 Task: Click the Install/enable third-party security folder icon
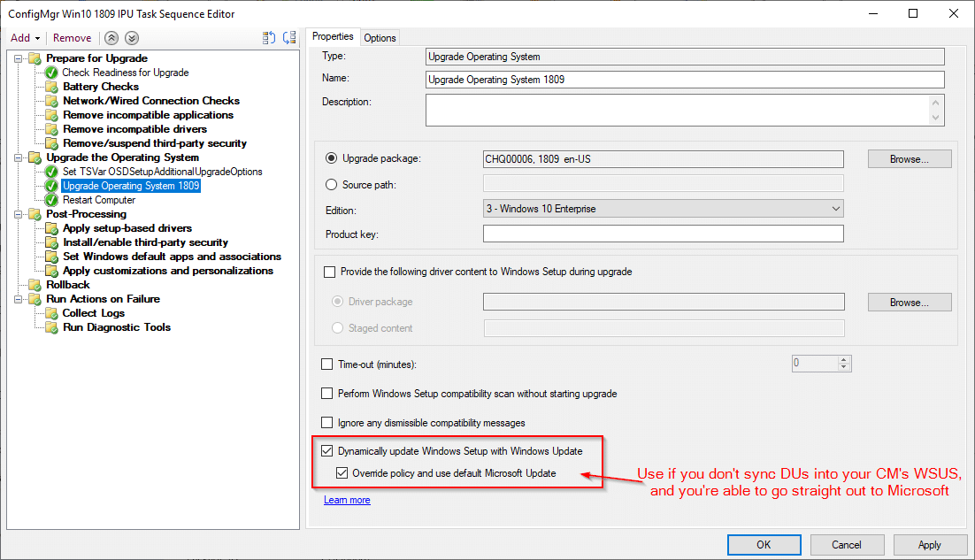[51, 242]
